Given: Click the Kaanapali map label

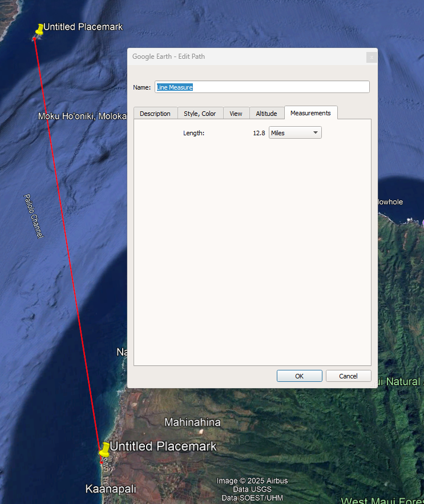Looking at the screenshot, I should tap(111, 489).
